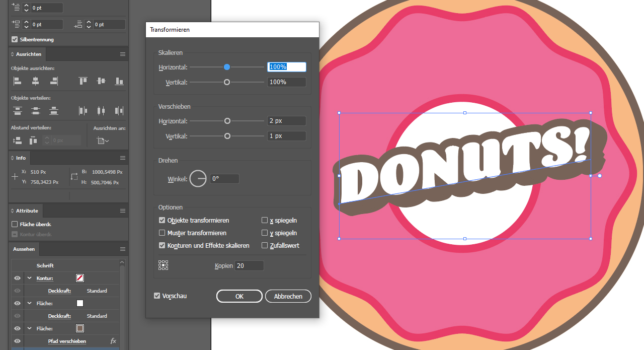This screenshot has height=350, width=644.
Task: Click the white Fläche color swatch
Action: 79,303
